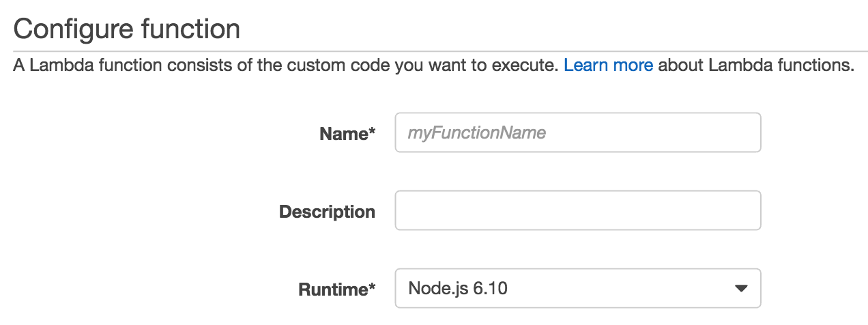Click the Name input field

pos(578,132)
